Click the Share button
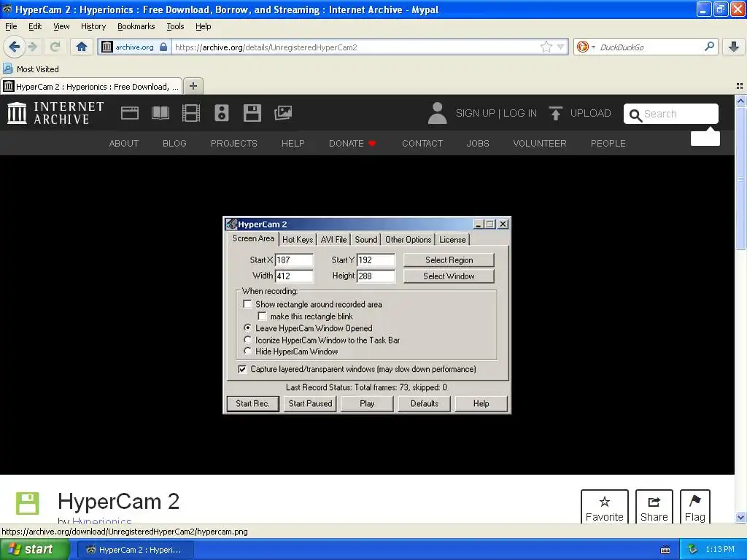This screenshot has height=560, width=747. pos(654,507)
